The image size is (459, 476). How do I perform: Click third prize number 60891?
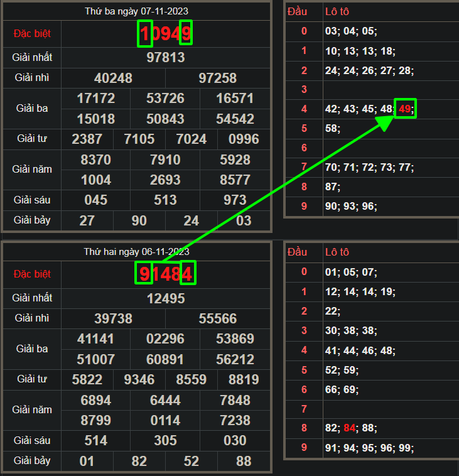(165, 359)
